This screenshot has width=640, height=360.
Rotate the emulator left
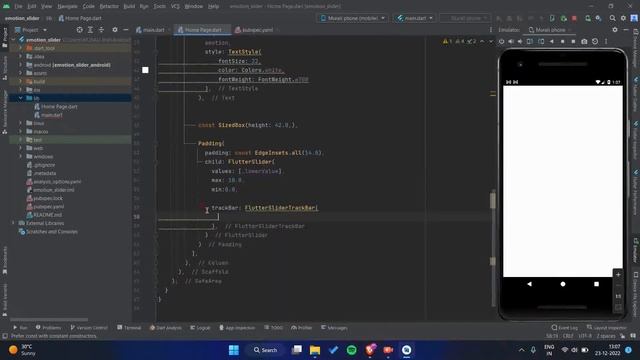pyautogui.click(x=530, y=41)
